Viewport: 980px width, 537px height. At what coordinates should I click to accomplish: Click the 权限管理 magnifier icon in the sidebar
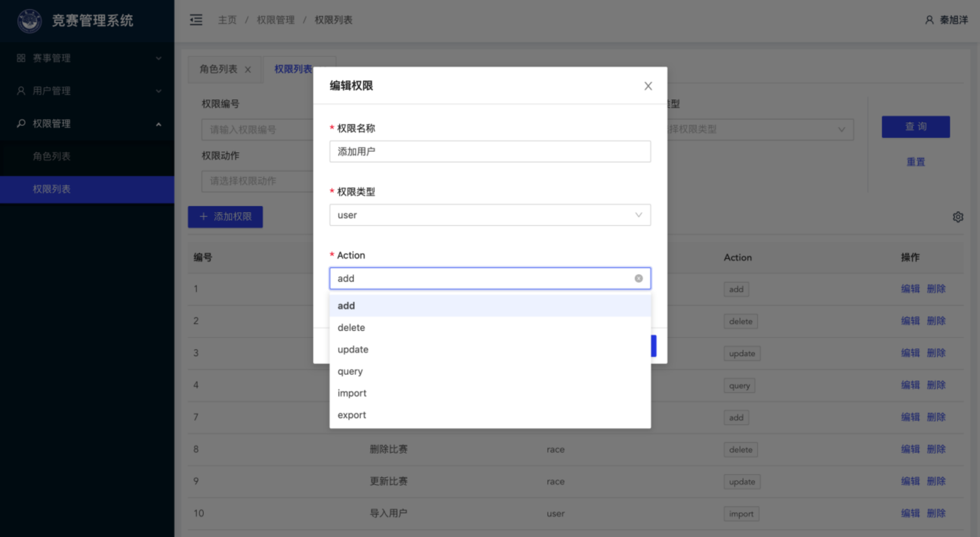tap(21, 123)
